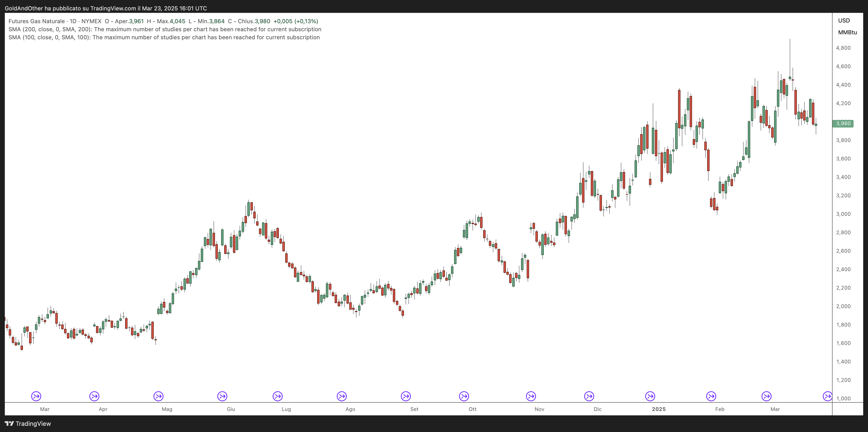The height and width of the screenshot is (432, 868).
Task: Click the green 3,980 current price label
Action: [843, 123]
